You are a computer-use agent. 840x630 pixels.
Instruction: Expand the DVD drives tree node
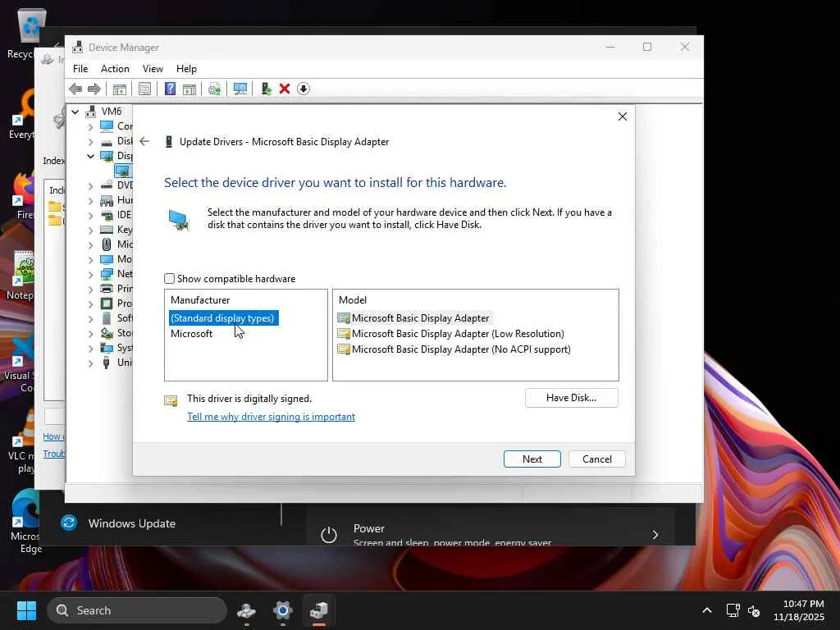[90, 186]
